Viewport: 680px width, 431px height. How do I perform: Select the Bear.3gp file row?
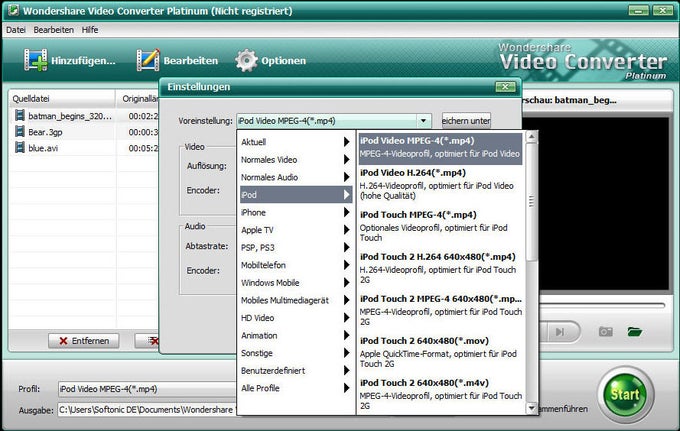click(85, 132)
